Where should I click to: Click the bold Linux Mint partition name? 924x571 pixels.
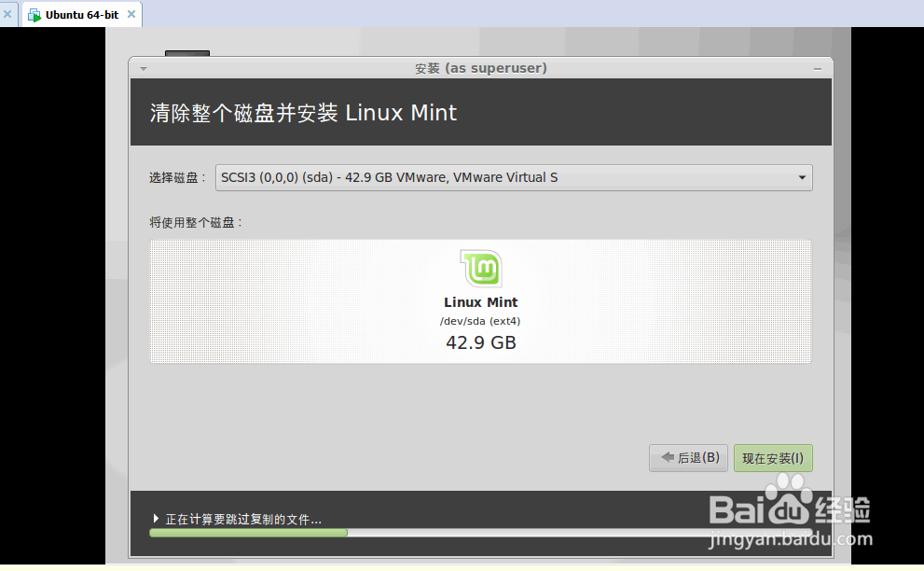[x=481, y=302]
